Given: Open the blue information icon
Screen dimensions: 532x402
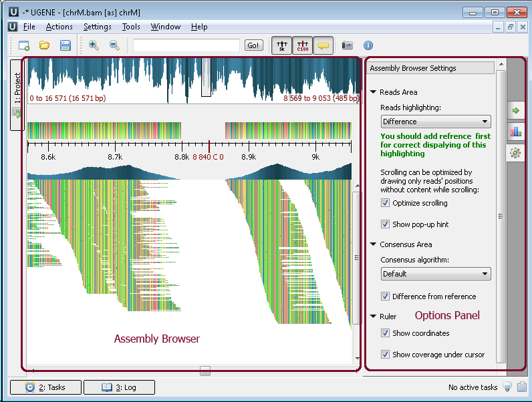Looking at the screenshot, I should coord(368,45).
